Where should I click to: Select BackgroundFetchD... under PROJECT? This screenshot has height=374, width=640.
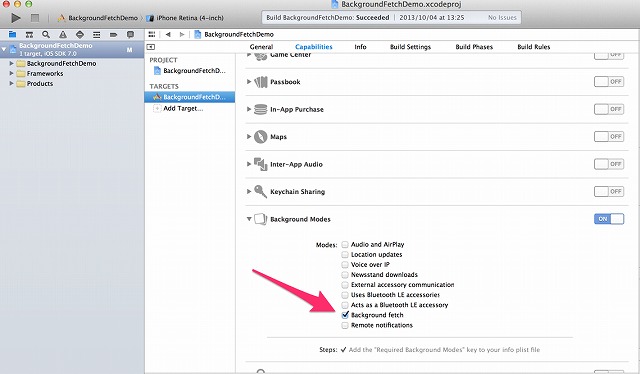point(190,71)
